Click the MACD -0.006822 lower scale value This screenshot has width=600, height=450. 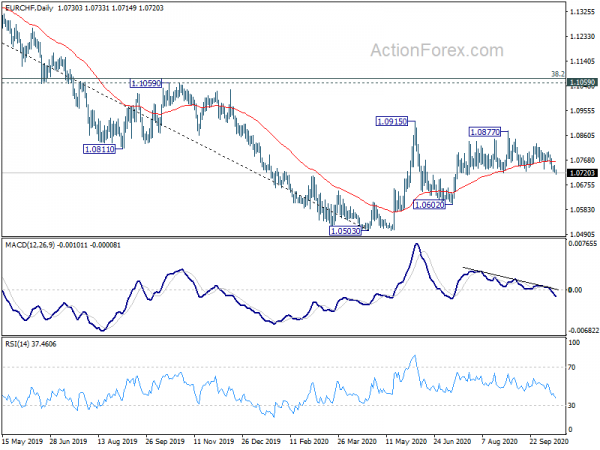pyautogui.click(x=583, y=330)
